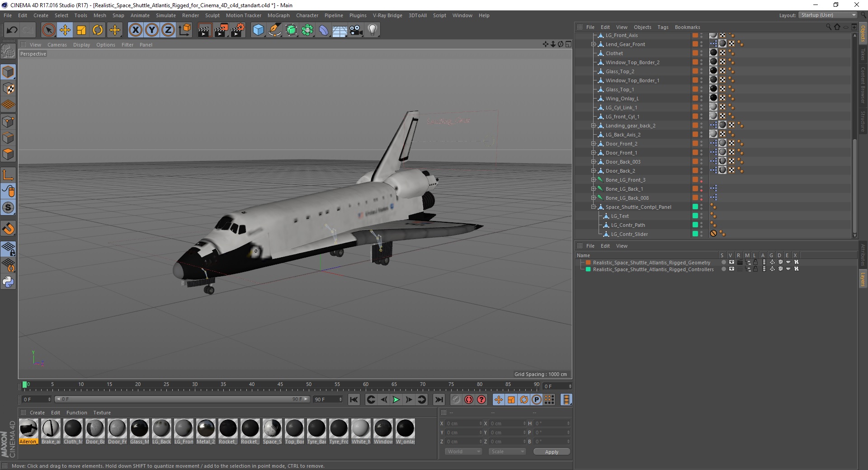Select the Glass_Top_1 object
The image size is (868, 470).
coord(620,89)
